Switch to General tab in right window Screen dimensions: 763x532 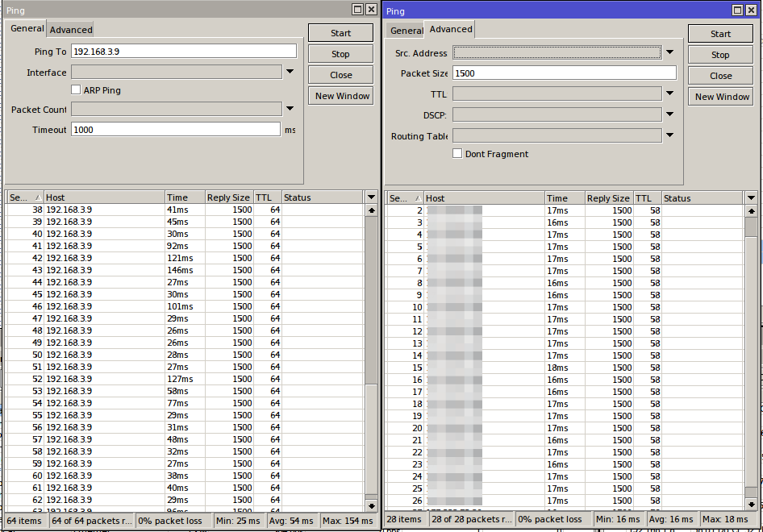[x=407, y=31]
